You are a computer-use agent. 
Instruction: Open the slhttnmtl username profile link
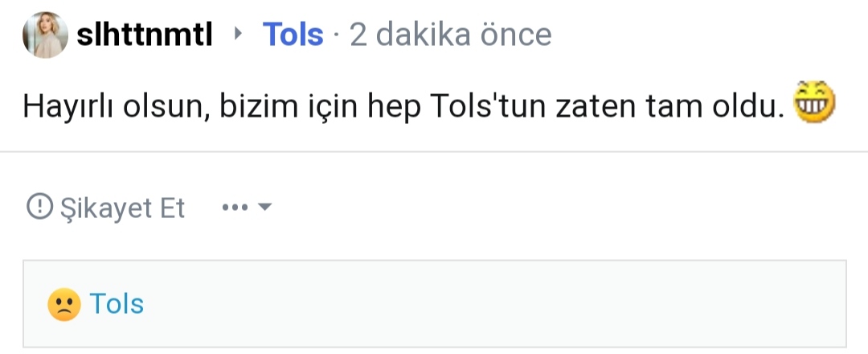[144, 35]
